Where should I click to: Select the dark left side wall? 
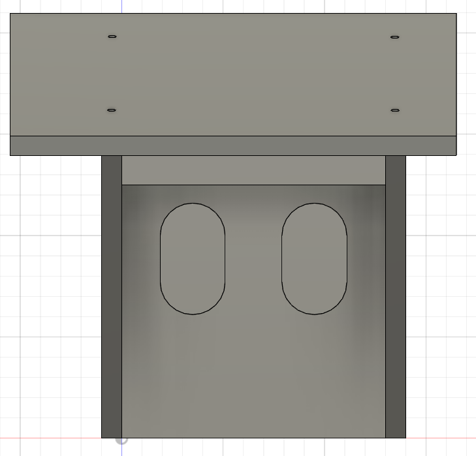coord(112,297)
